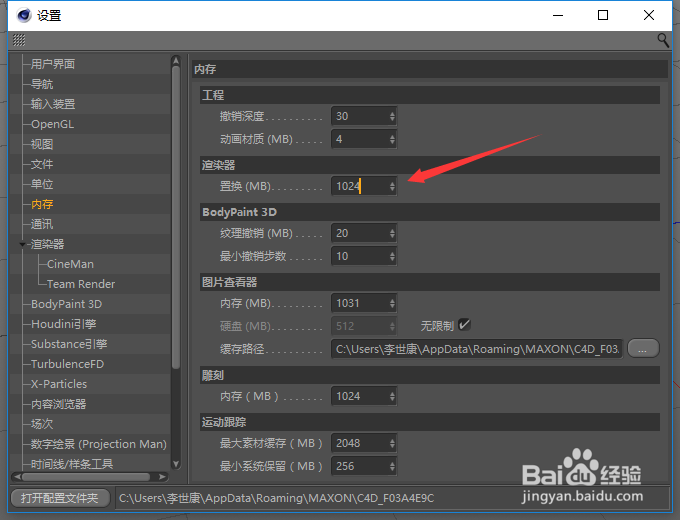The width and height of the screenshot is (680, 520).
Task: Click the tree horizontal scroll left arrow
Action: point(17,477)
